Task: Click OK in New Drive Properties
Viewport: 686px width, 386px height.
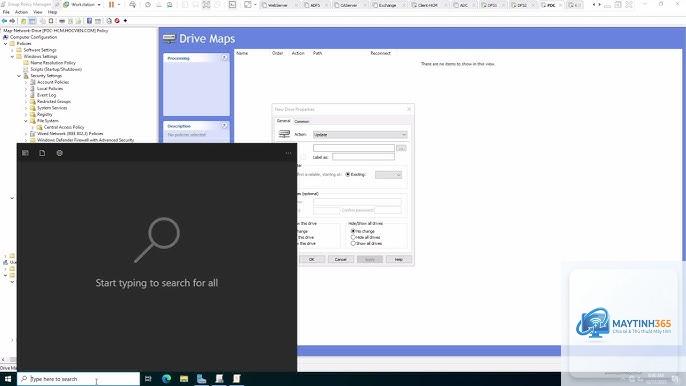Action: pyautogui.click(x=312, y=260)
